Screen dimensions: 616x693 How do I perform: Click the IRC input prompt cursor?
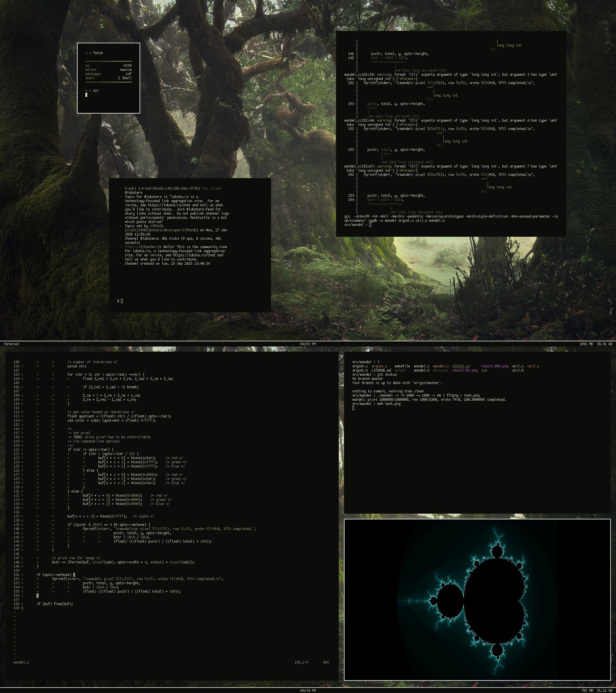pyautogui.click(x=122, y=301)
